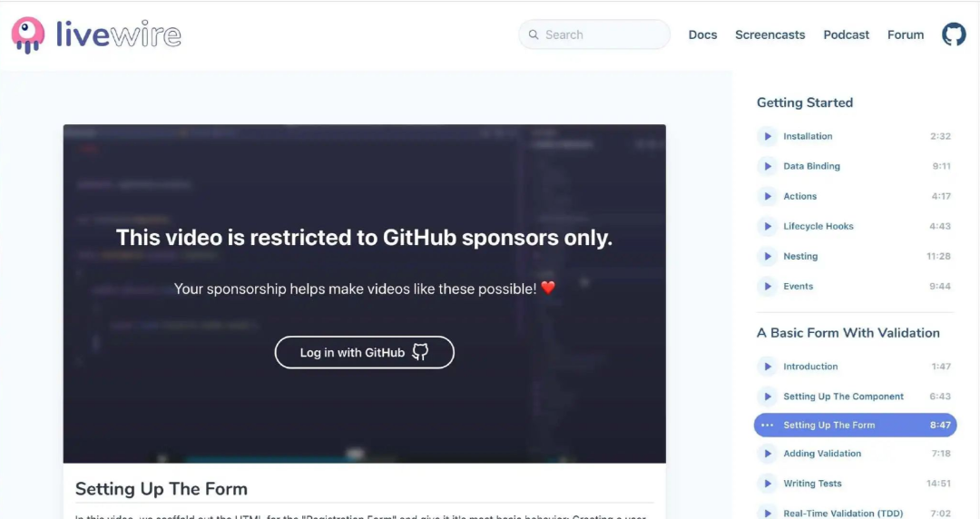Image resolution: width=980 pixels, height=519 pixels.
Task: Open the Docs menu item
Action: click(x=702, y=35)
